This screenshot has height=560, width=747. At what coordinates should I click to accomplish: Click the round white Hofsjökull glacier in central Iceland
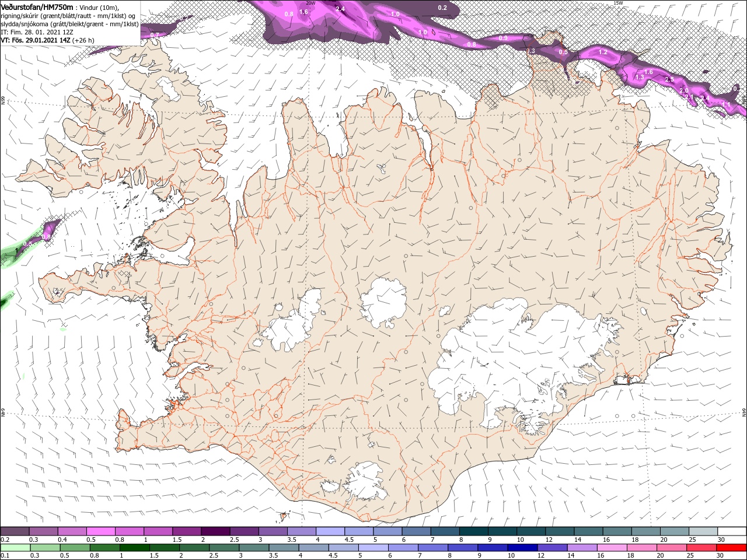[383, 303]
